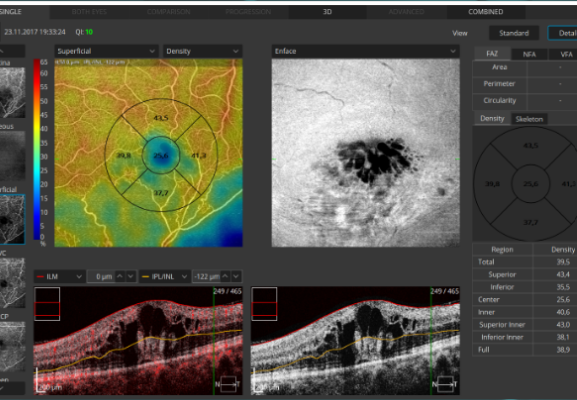Click the Standard view button
The width and height of the screenshot is (577, 400).
pos(514,33)
